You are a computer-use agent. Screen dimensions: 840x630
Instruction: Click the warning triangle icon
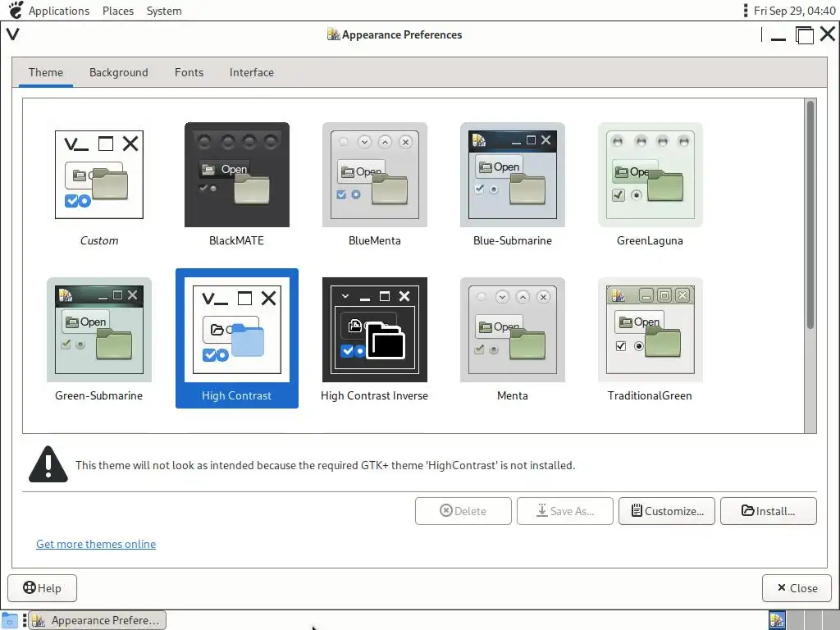click(x=48, y=464)
